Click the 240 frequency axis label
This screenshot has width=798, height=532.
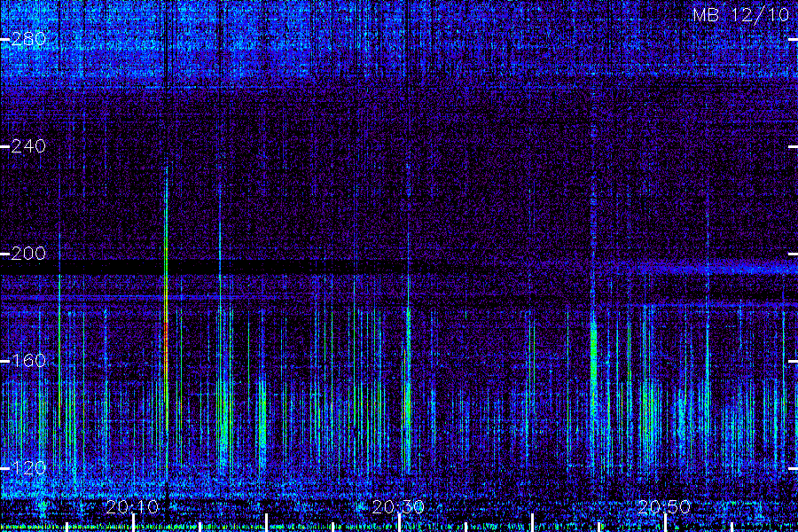coord(28,146)
